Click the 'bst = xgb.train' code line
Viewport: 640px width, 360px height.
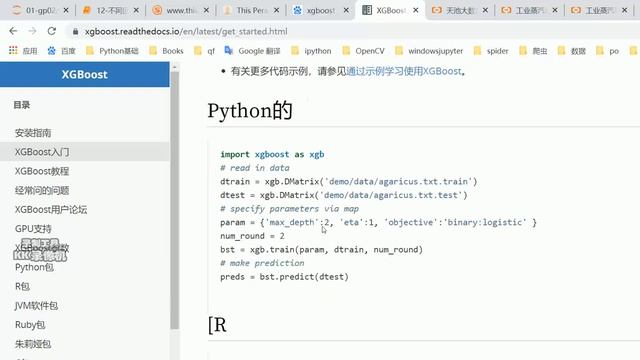322,249
